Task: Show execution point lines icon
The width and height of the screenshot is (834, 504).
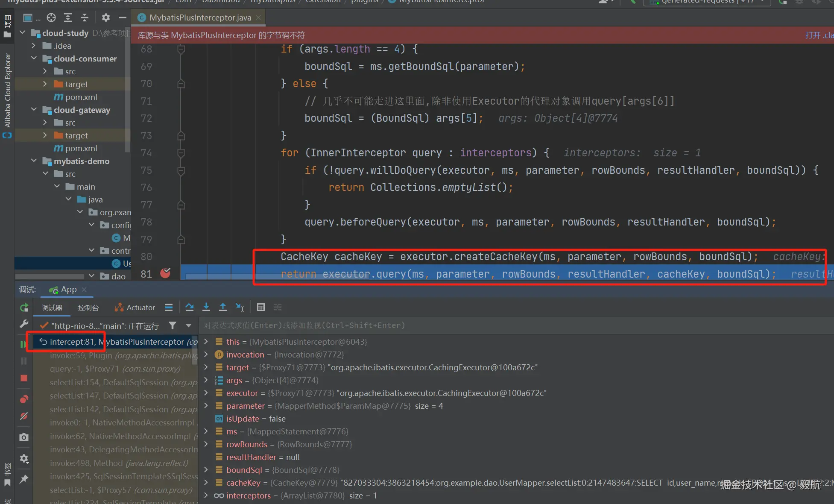Action: 169,307
